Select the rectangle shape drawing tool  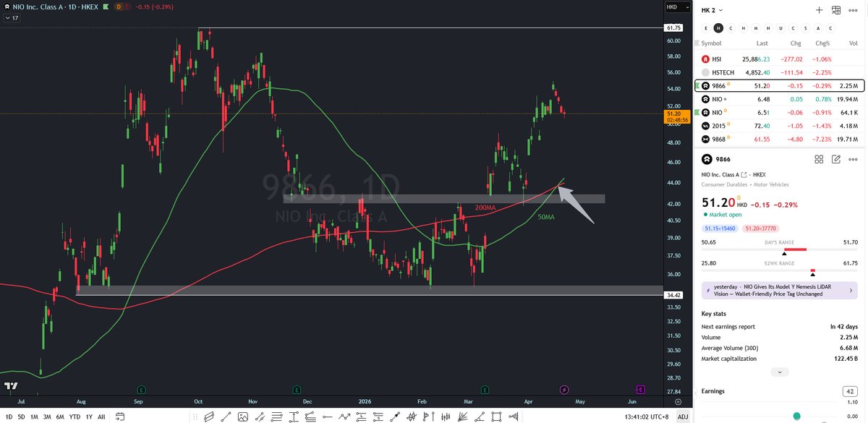pos(496,416)
